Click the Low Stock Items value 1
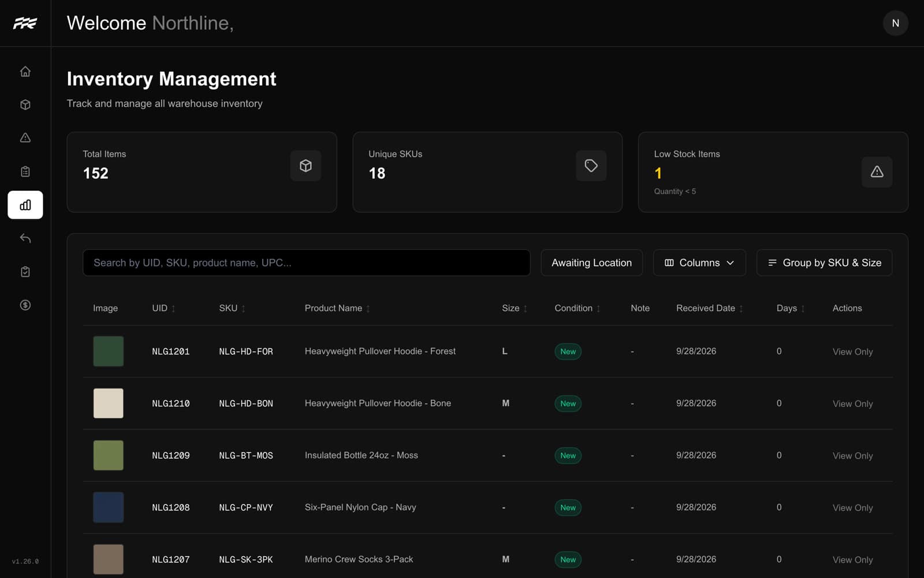Screen dimensions: 924x578 (x=658, y=173)
